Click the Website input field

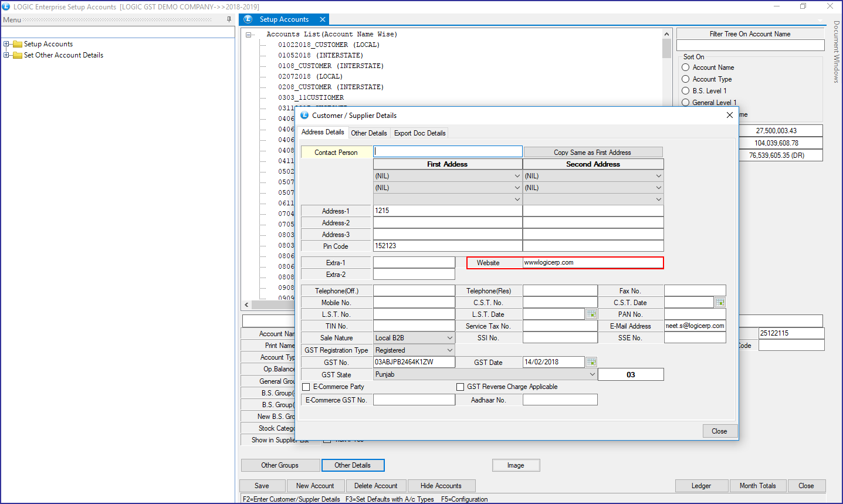593,263
